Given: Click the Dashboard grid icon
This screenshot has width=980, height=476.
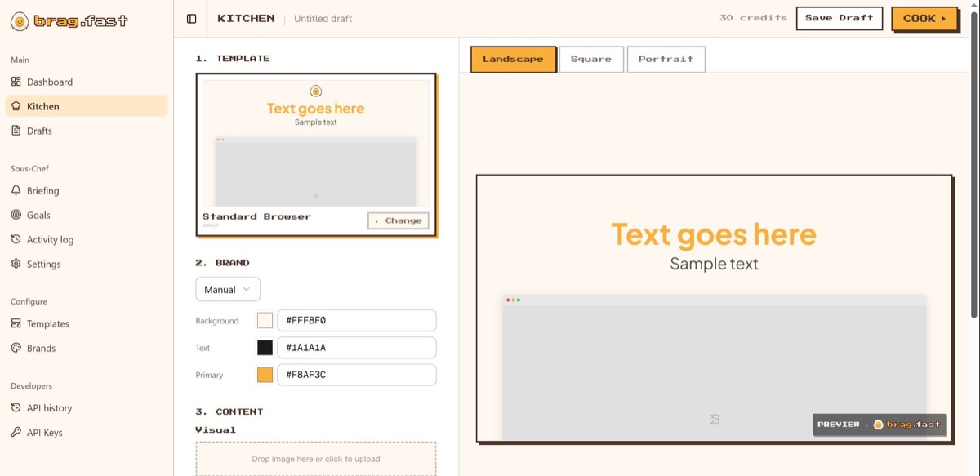Looking at the screenshot, I should 16,82.
